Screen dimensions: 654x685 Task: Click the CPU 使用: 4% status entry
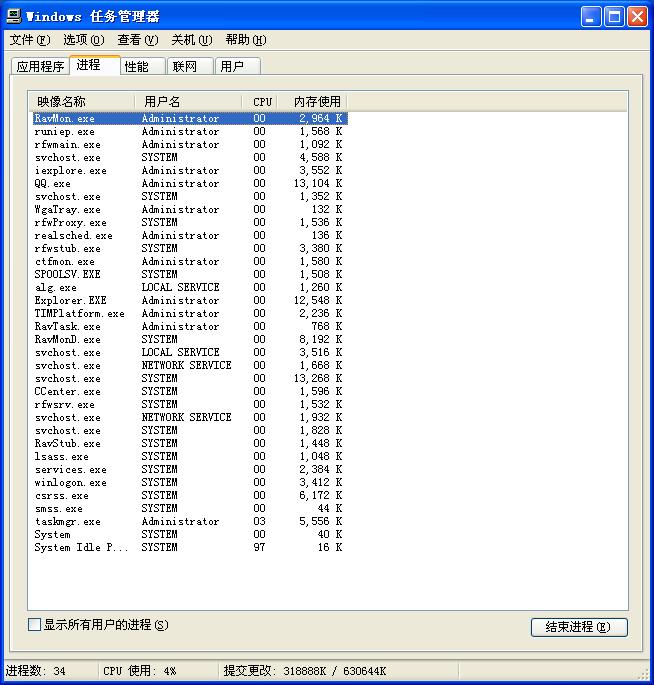[140, 671]
